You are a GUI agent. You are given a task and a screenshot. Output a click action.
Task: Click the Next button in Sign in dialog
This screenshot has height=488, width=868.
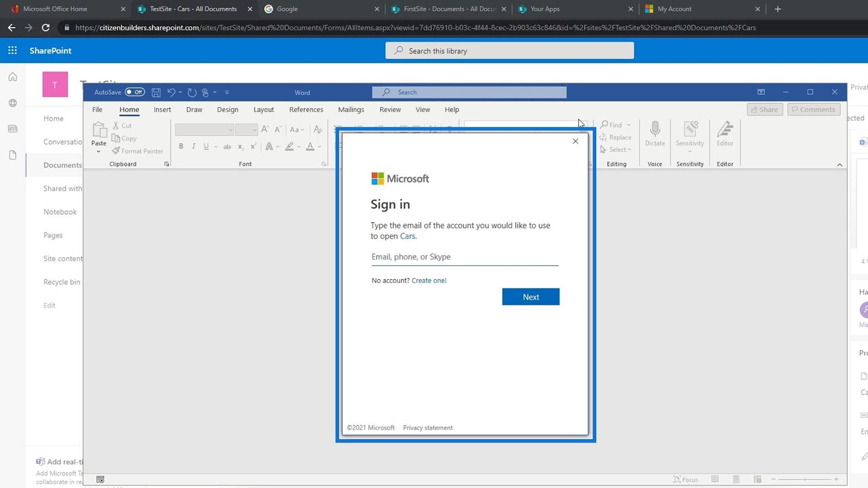(x=531, y=297)
